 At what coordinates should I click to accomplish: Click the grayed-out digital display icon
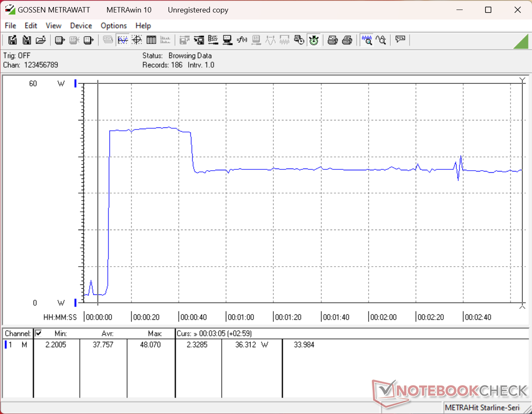[x=108, y=40]
